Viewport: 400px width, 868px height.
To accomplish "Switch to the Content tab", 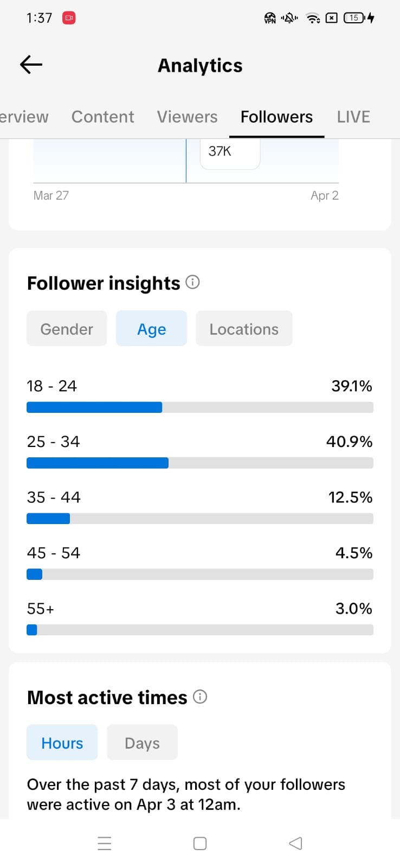I will [102, 117].
